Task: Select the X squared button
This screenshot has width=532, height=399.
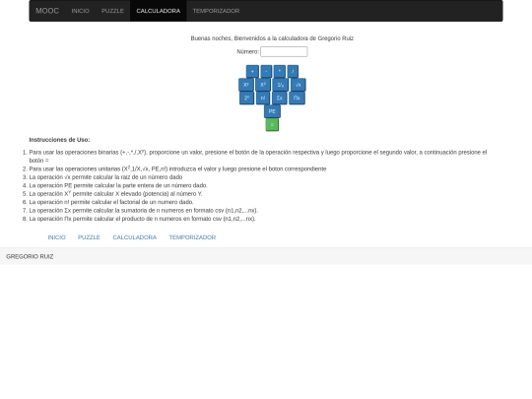Action: pos(263,85)
